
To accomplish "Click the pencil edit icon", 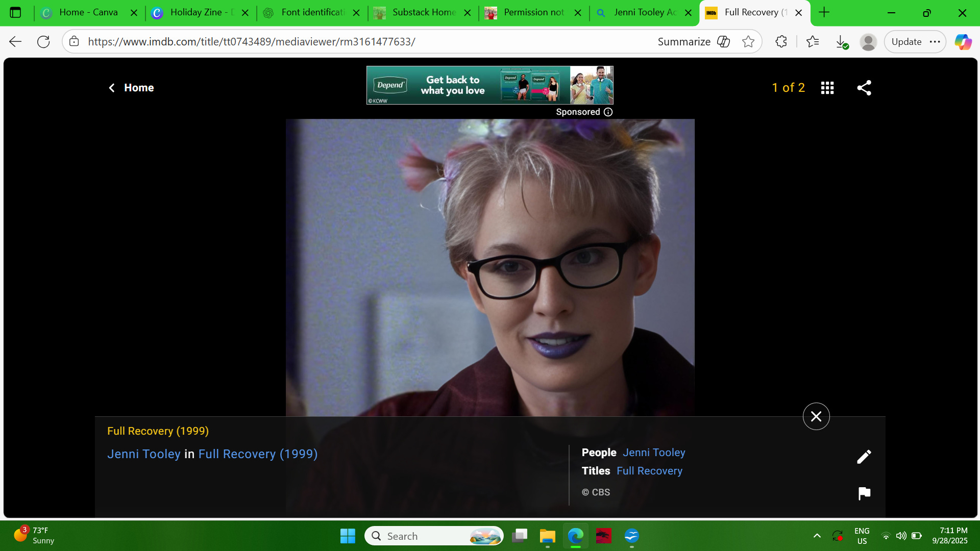I will pos(864,457).
